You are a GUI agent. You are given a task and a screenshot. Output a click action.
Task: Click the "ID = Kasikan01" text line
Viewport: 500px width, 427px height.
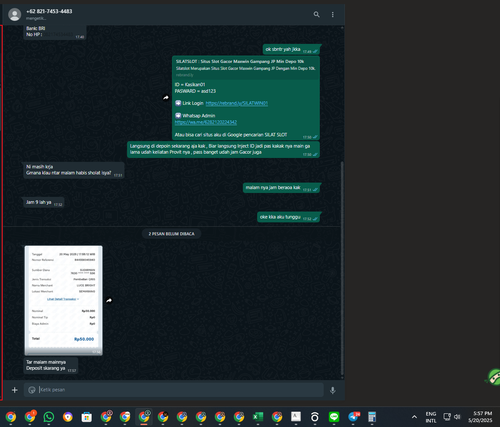(x=190, y=85)
